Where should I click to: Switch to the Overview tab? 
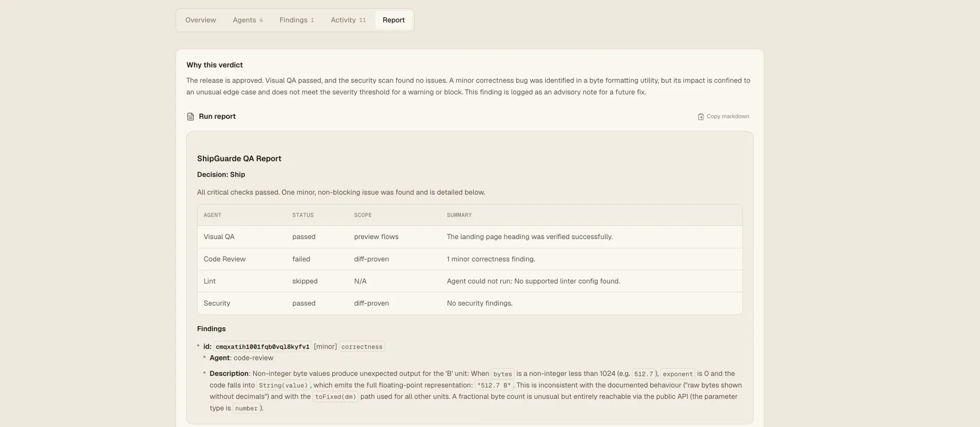tap(201, 20)
